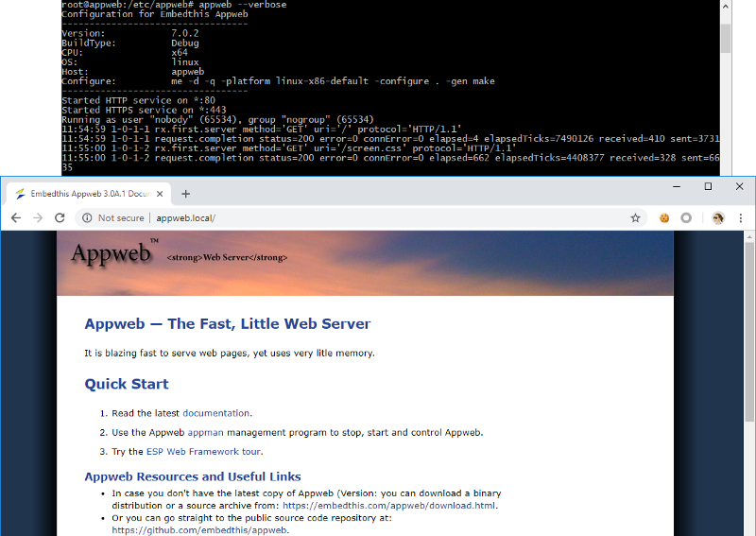Open the appman link
This screenshot has height=536, width=756.
point(205,433)
